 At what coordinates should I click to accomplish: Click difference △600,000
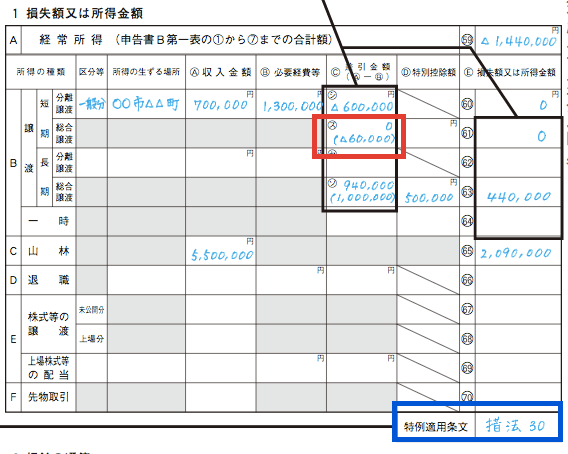point(362,107)
